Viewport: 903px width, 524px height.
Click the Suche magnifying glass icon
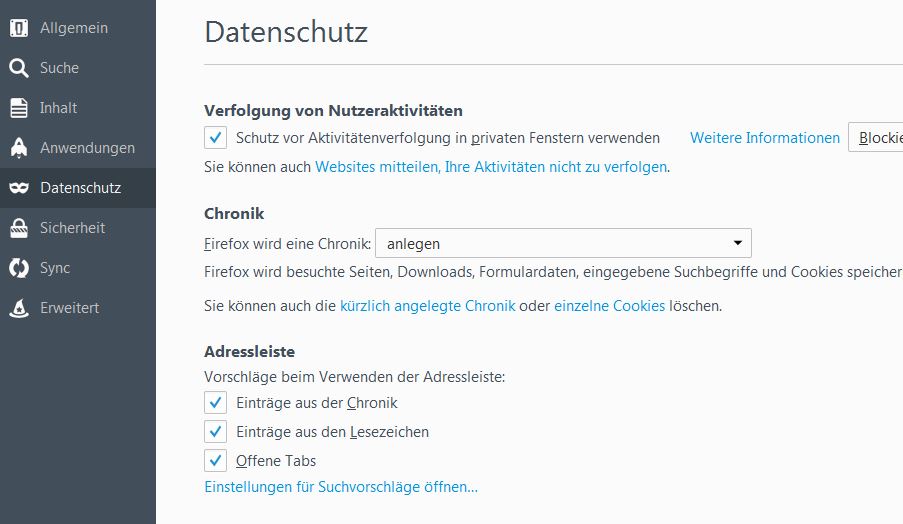19,68
